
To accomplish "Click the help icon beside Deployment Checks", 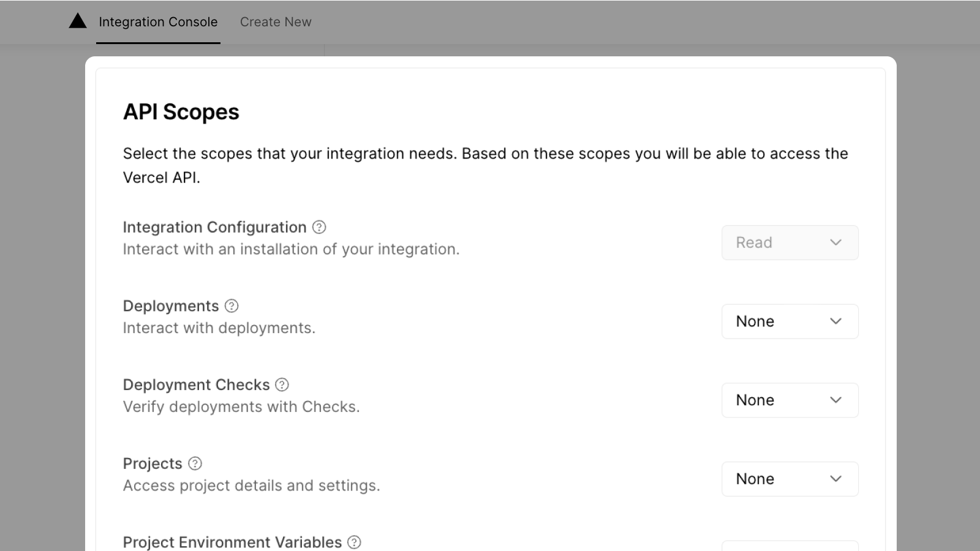I will tap(282, 384).
